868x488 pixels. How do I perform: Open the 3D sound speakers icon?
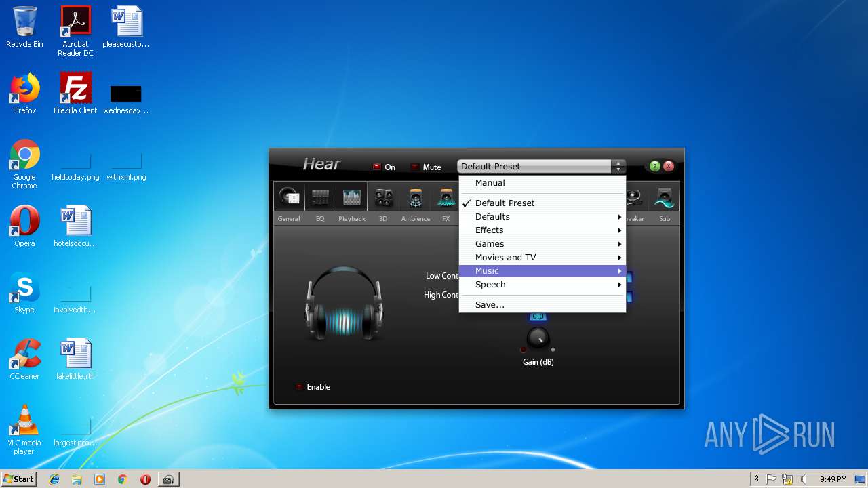pos(384,197)
